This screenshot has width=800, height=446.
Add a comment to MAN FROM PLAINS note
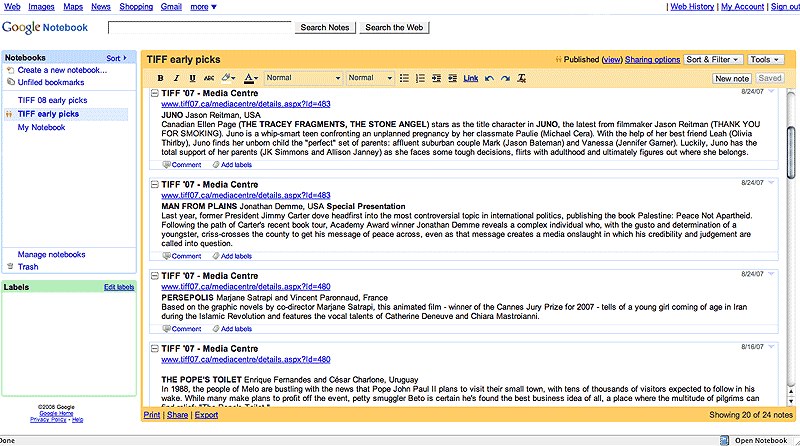click(182, 256)
